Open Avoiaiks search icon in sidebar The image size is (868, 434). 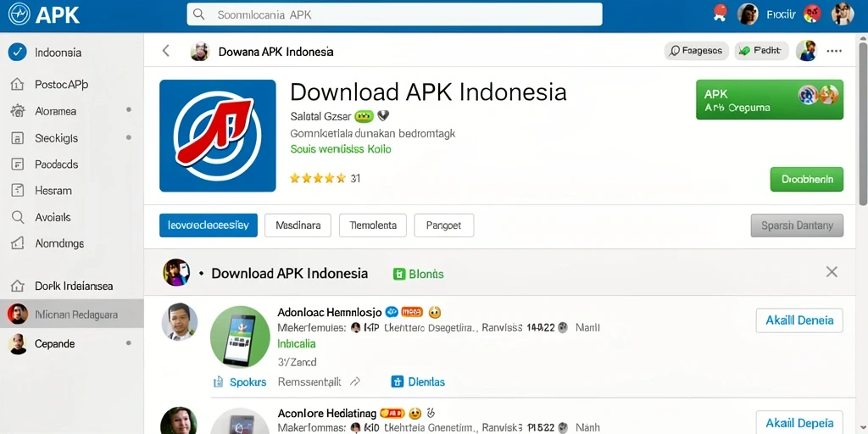click(x=18, y=217)
